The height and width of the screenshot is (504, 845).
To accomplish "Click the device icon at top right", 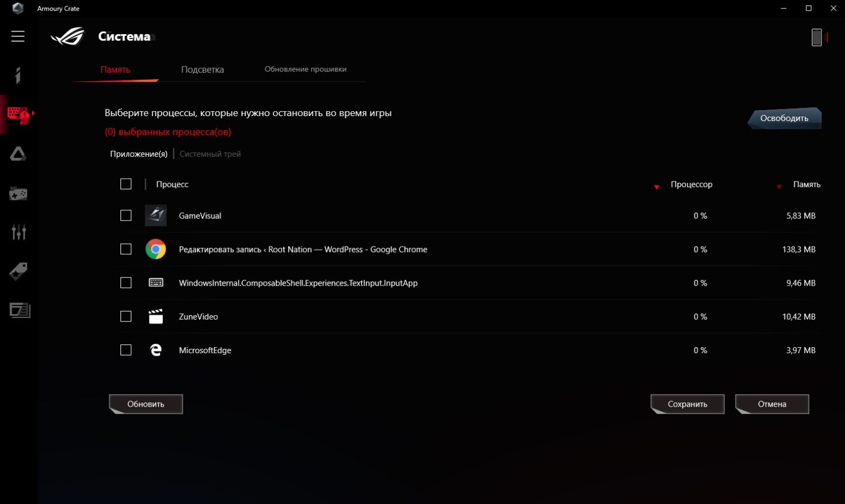I will click(x=817, y=37).
